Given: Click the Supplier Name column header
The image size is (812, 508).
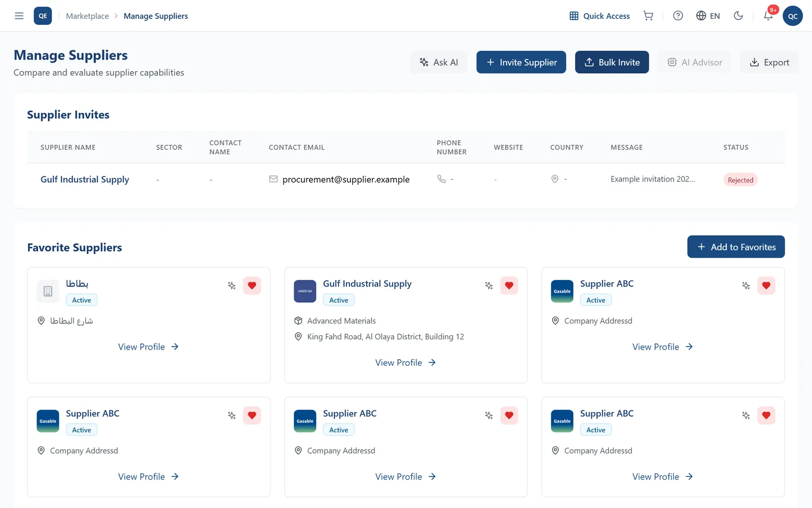Looking at the screenshot, I should 68,147.
